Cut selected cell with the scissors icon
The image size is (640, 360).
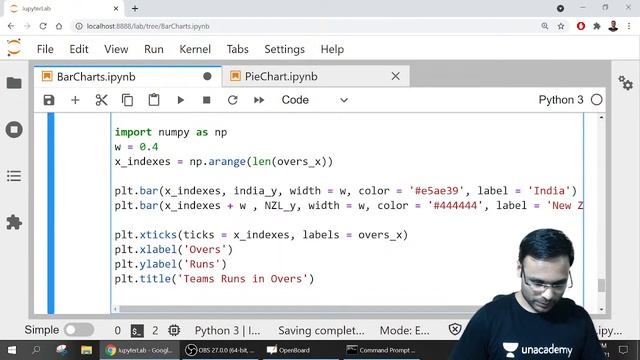101,100
